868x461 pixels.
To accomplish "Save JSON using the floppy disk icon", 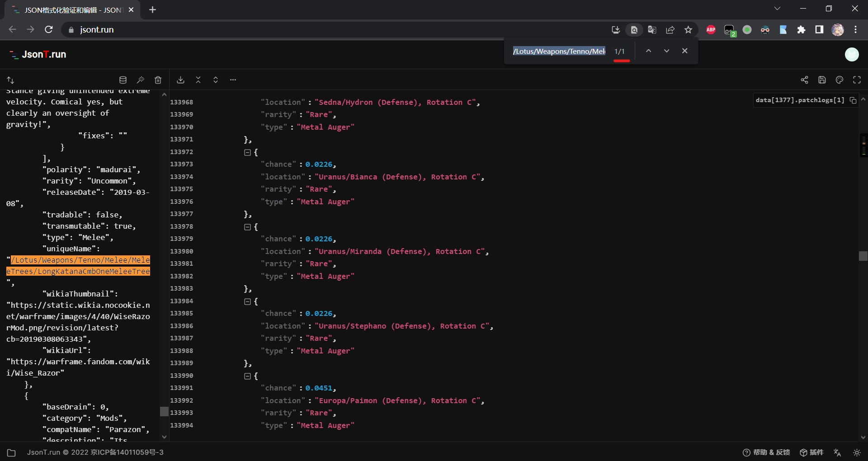I will coord(822,80).
